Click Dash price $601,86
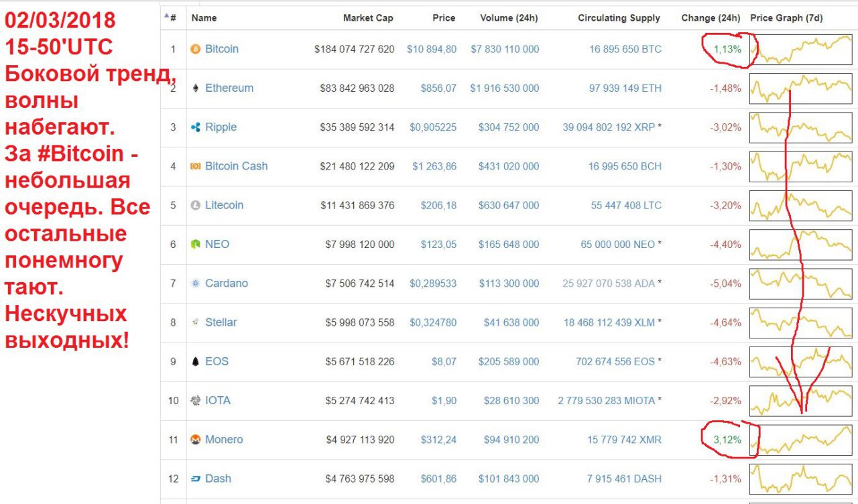 click(x=438, y=479)
